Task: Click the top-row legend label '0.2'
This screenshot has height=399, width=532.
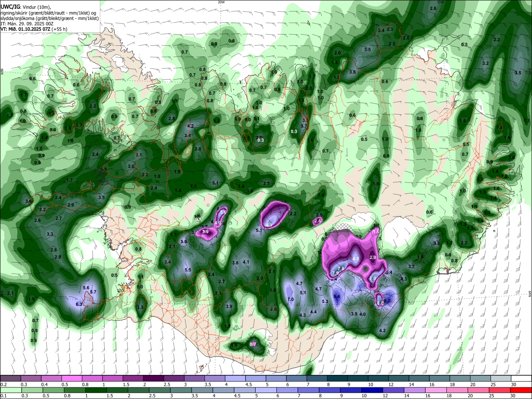Action: [x=3, y=384]
